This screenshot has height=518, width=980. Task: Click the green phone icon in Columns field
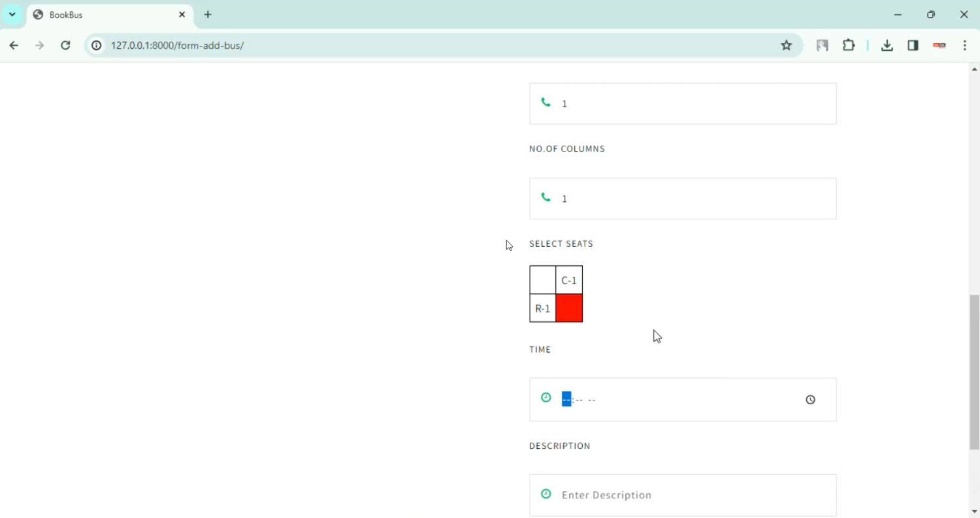[x=546, y=197]
